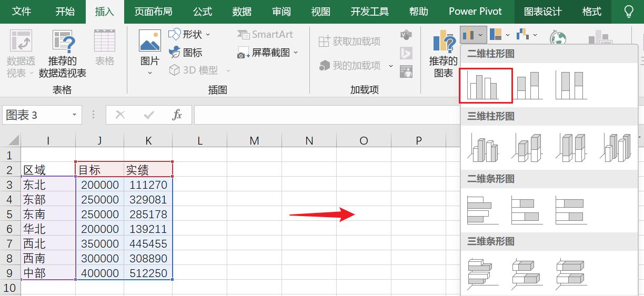Click the 实绩 header cell
644x296 pixels.
coord(148,170)
